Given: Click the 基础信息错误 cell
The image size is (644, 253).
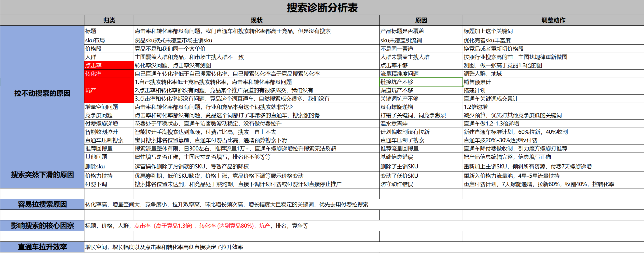Looking at the screenshot, I should coord(421,156).
